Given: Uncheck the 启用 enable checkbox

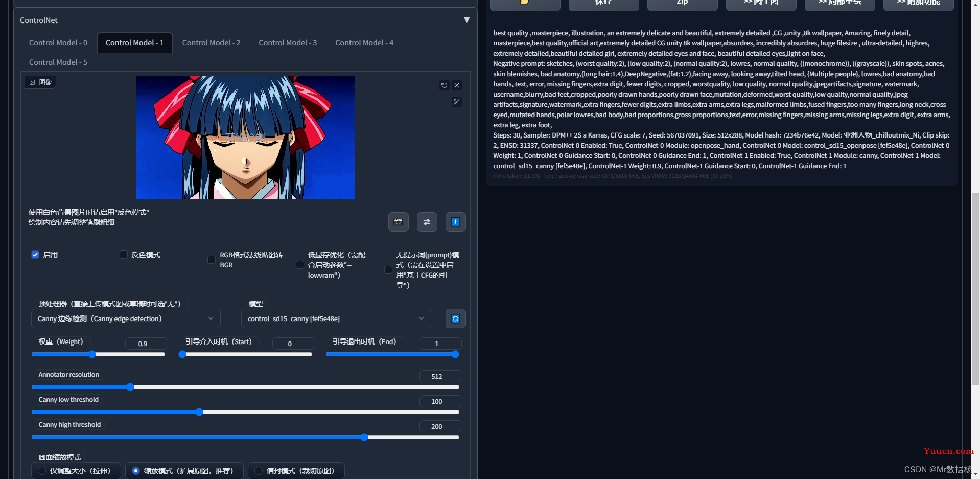Looking at the screenshot, I should [35, 255].
